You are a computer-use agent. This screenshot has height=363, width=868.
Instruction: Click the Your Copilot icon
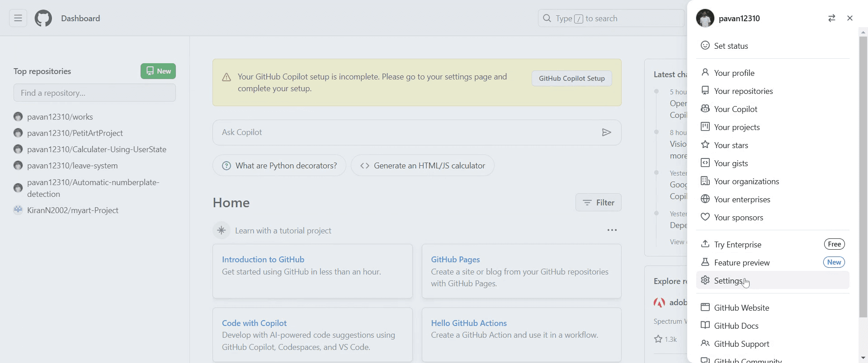[x=705, y=109]
